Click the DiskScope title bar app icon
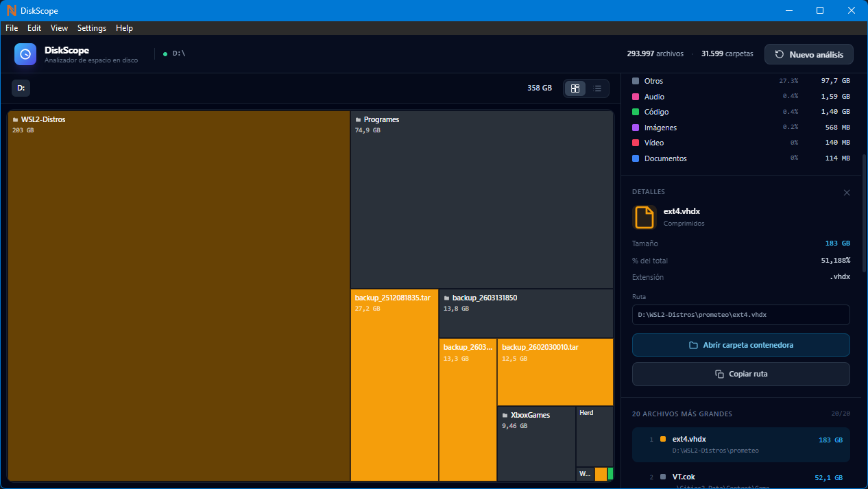The height and width of the screenshot is (489, 868). (11, 10)
